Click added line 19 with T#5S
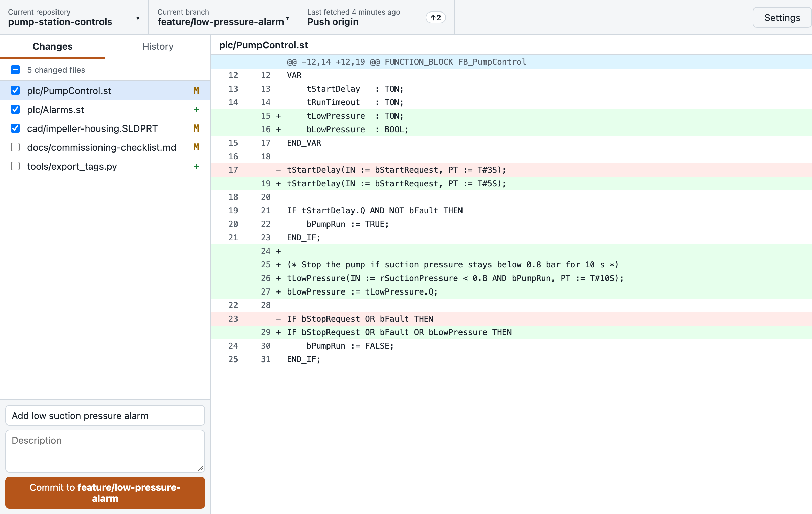Viewport: 812px width, 514px height. [511, 184]
